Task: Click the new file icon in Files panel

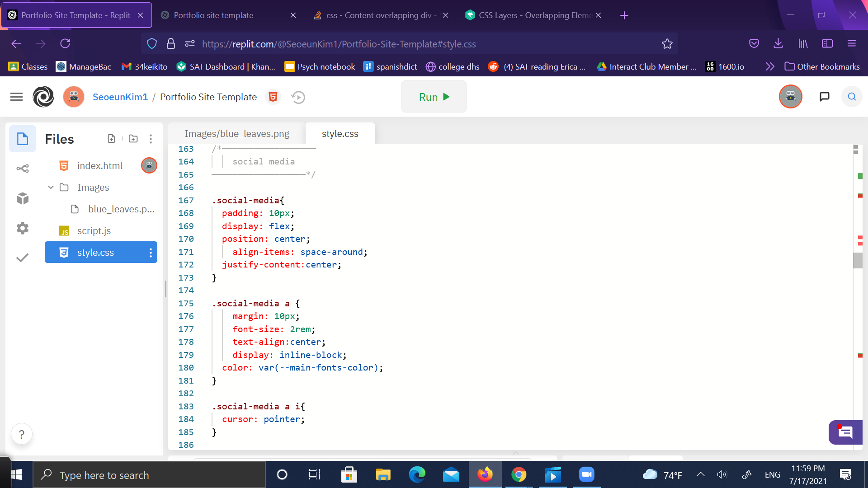Action: [x=112, y=139]
